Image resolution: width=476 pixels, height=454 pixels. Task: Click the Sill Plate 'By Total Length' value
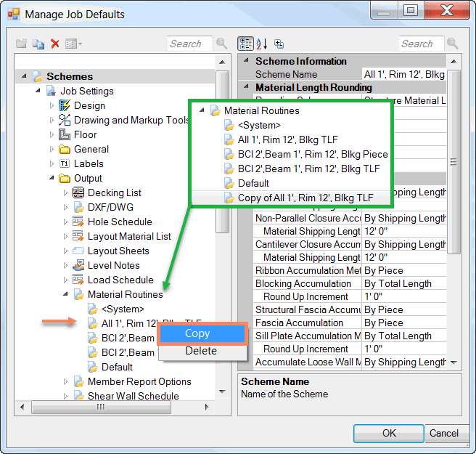pos(404,336)
